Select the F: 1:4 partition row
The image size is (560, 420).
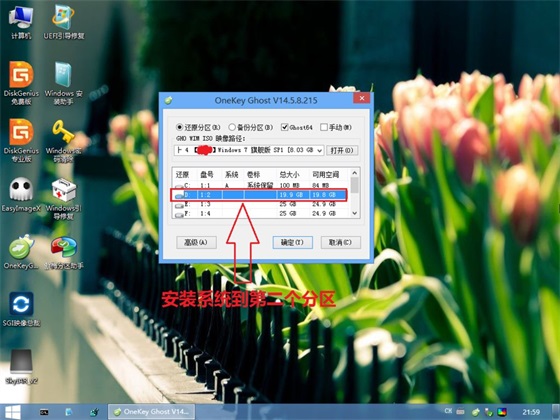tap(261, 214)
